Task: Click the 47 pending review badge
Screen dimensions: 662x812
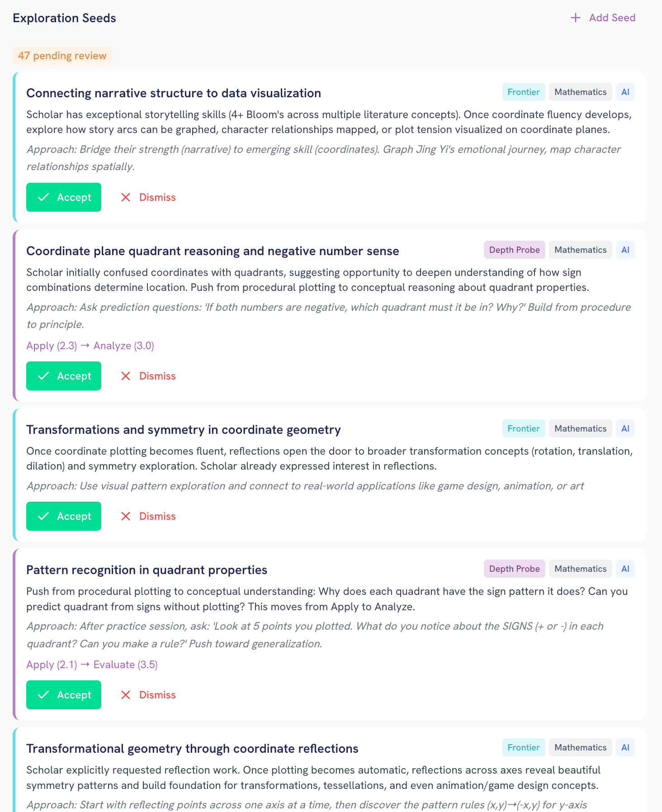Action: (x=62, y=56)
